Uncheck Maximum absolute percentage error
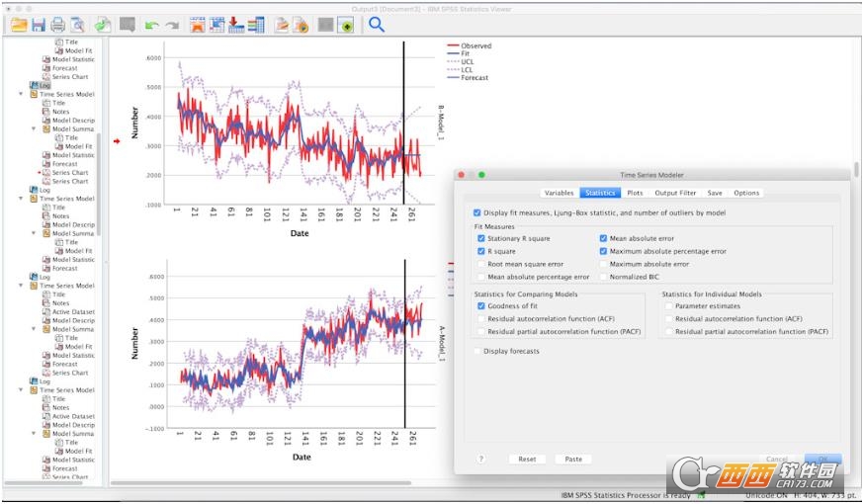This screenshot has height=504, width=864. pyautogui.click(x=603, y=251)
